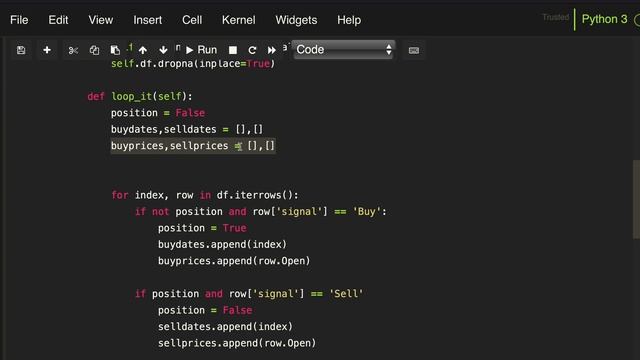
Task: Click 'buyprices.append(row.Open)' line
Action: 234,261
